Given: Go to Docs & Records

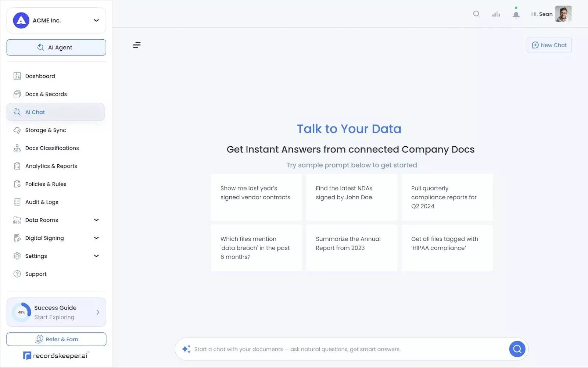Looking at the screenshot, I should [46, 94].
